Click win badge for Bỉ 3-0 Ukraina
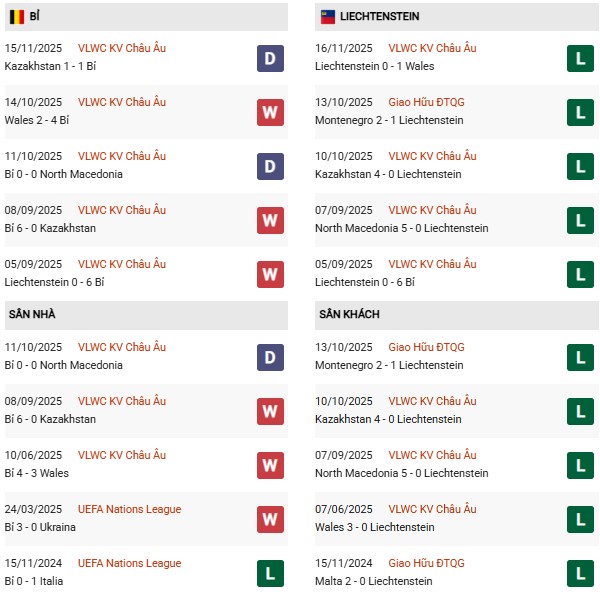 pos(270,519)
